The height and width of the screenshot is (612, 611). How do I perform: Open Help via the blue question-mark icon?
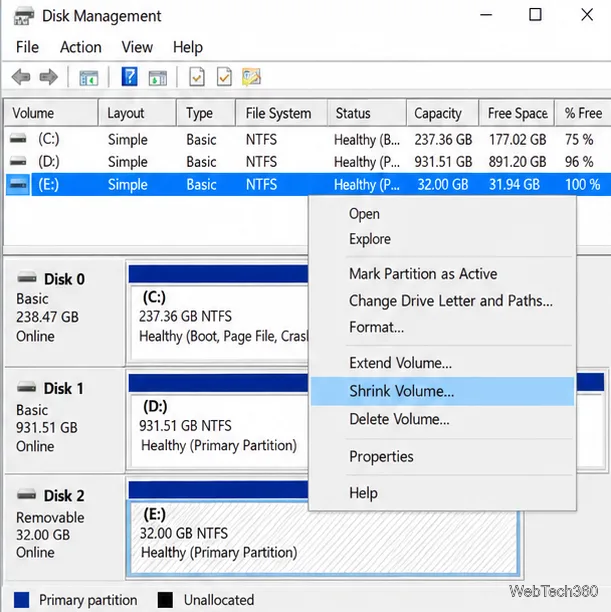coord(129,76)
